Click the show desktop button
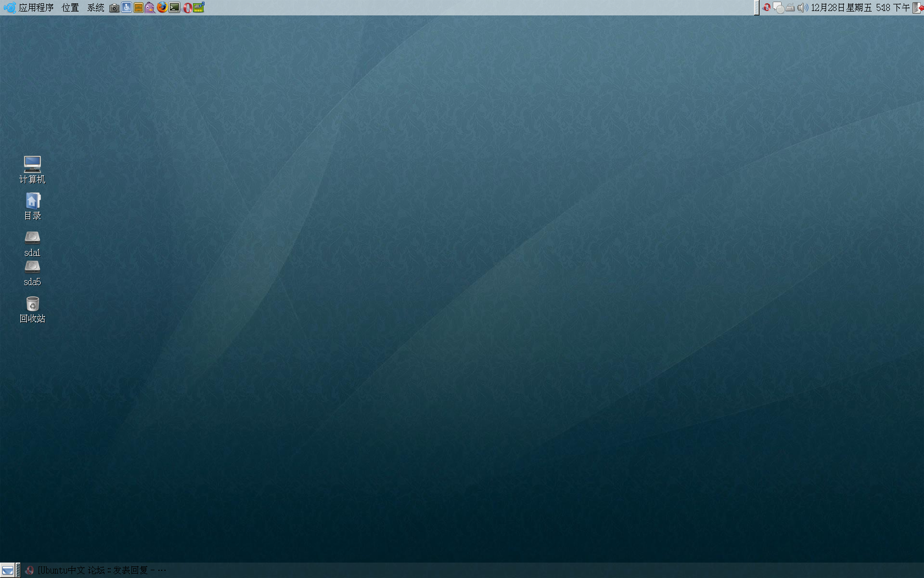 coord(7,570)
